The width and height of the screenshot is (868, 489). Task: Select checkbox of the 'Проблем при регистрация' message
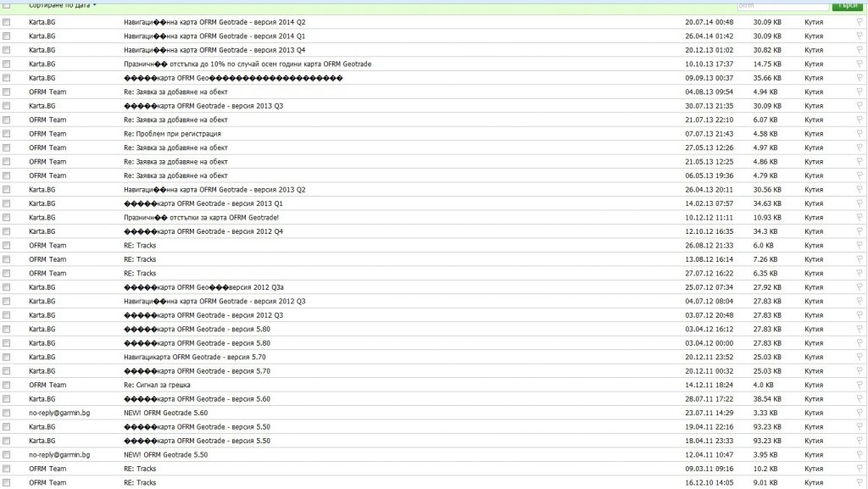click(x=7, y=134)
